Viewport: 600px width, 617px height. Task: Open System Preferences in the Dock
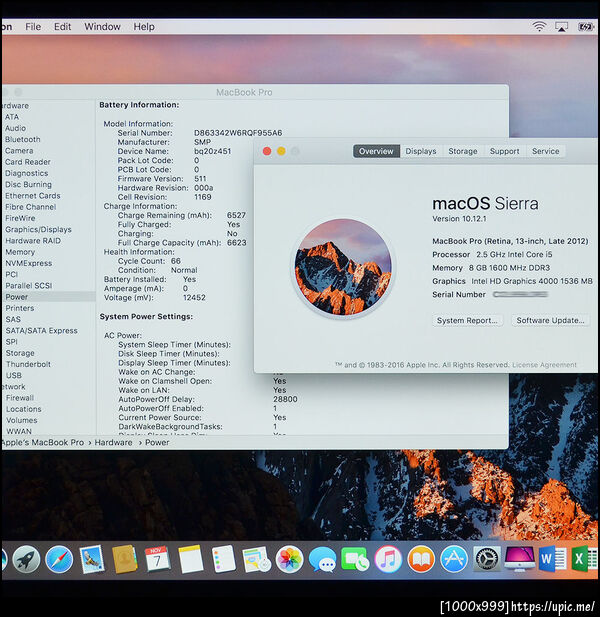(x=487, y=559)
